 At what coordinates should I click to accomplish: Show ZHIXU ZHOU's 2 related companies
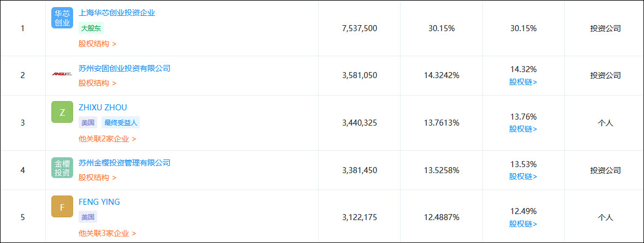coord(107,139)
